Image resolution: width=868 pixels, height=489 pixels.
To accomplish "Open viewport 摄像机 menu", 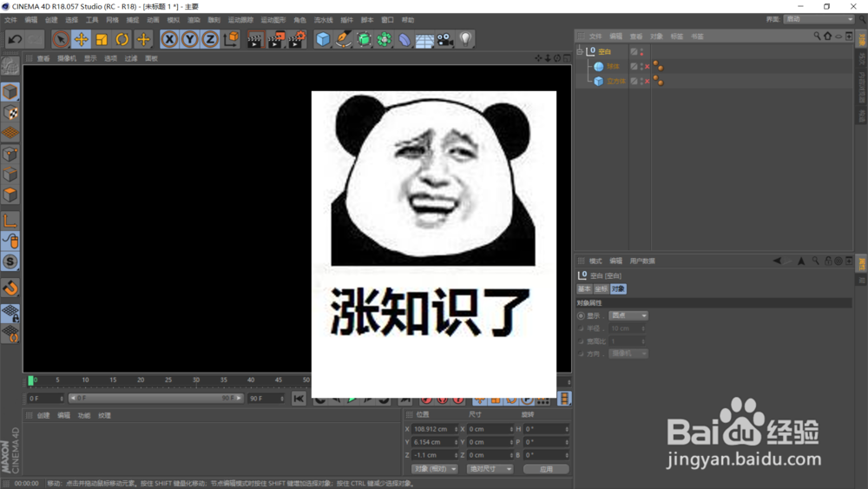I will point(67,58).
